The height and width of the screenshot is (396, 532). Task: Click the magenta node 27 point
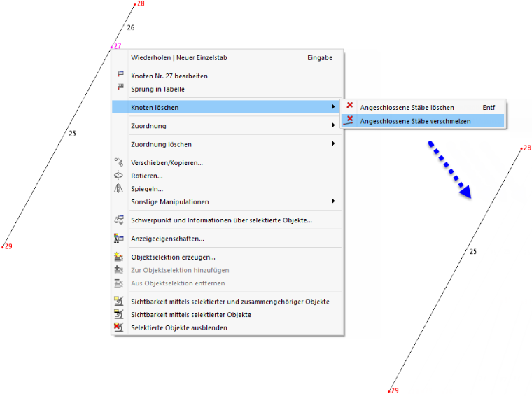[x=111, y=47]
